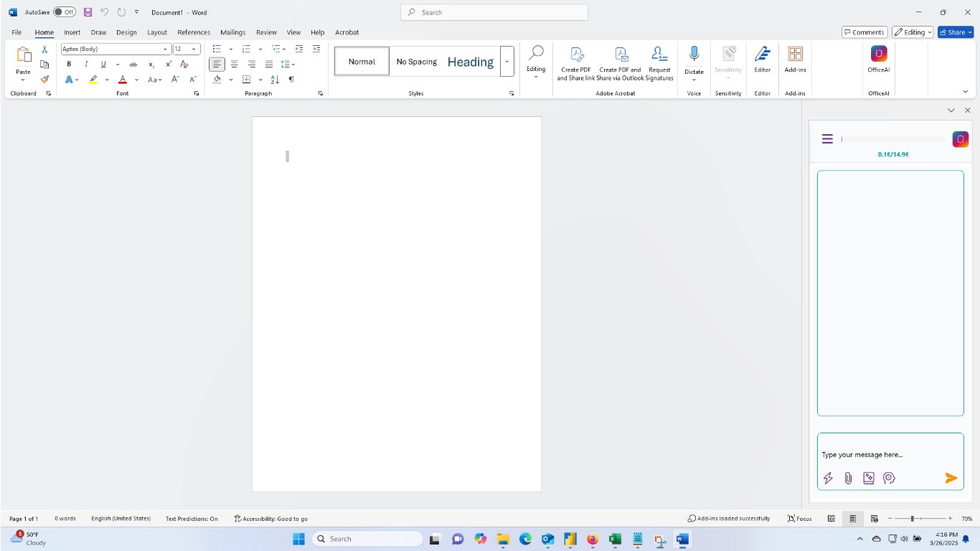The image size is (980, 551).
Task: Open the Editor pen icon
Action: pyautogui.click(x=762, y=55)
